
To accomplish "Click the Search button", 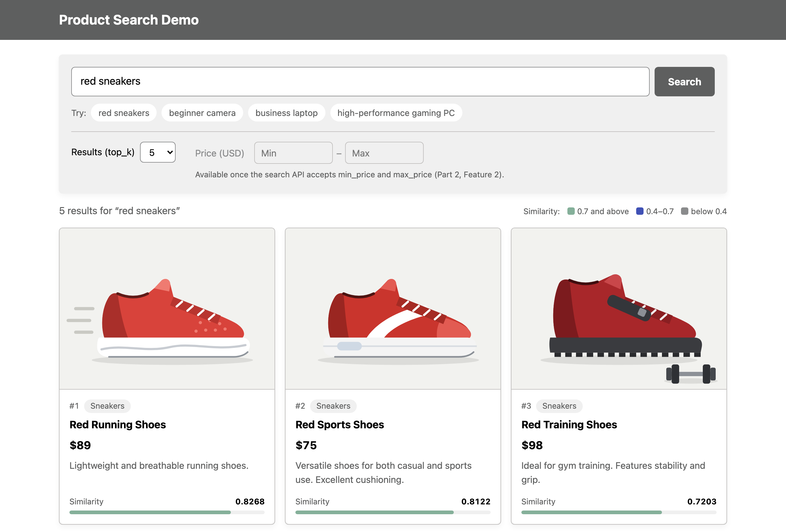I will pyautogui.click(x=684, y=81).
